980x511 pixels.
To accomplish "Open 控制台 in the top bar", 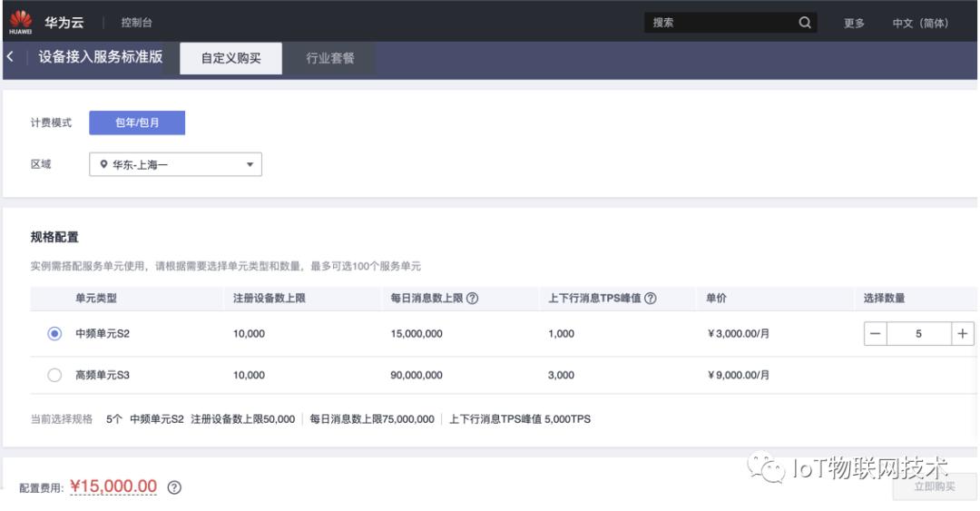I will [136, 23].
